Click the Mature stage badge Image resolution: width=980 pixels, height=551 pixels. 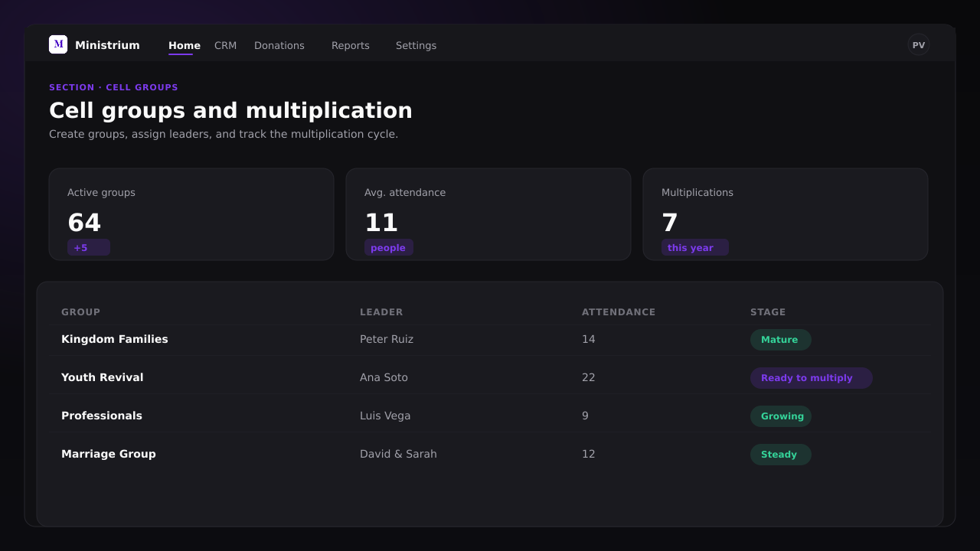point(780,340)
